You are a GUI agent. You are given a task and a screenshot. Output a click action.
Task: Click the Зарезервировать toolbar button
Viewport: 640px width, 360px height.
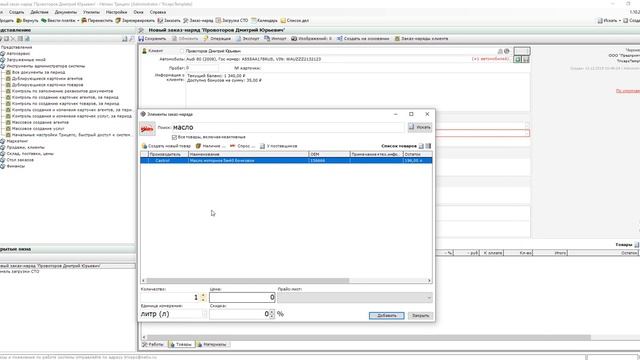135,20
